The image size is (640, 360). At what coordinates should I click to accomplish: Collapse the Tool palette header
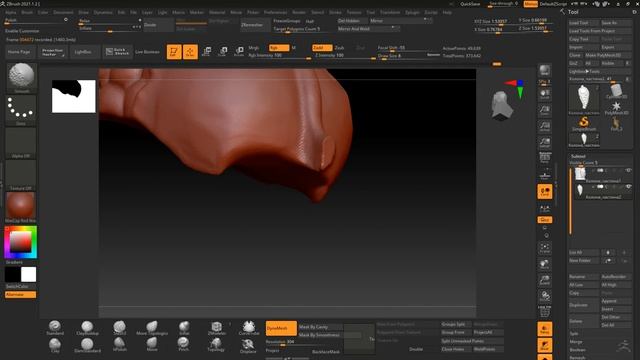[573, 12]
